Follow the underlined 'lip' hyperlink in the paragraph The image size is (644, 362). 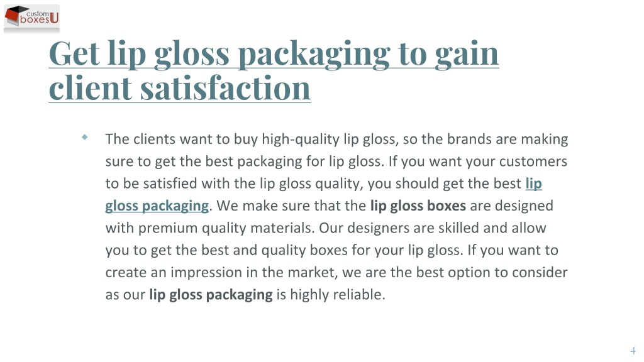[x=533, y=184]
